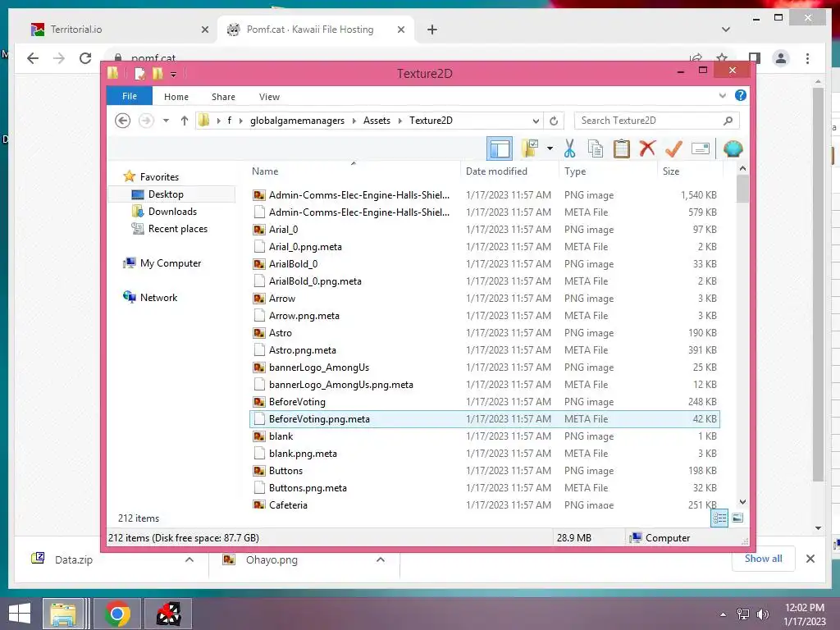This screenshot has height=630, width=840.
Task: Sort by Date modified column header
Action: point(496,171)
